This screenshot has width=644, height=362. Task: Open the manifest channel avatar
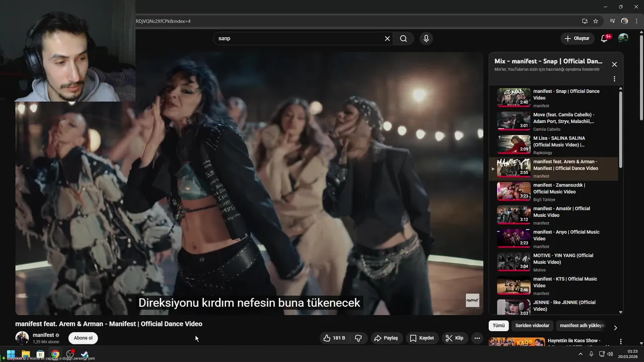[22, 338]
